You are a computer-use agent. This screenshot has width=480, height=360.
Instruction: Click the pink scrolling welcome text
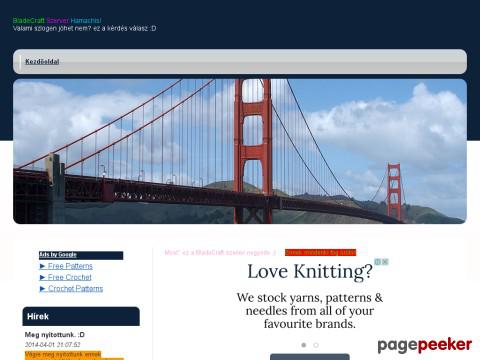point(220,253)
